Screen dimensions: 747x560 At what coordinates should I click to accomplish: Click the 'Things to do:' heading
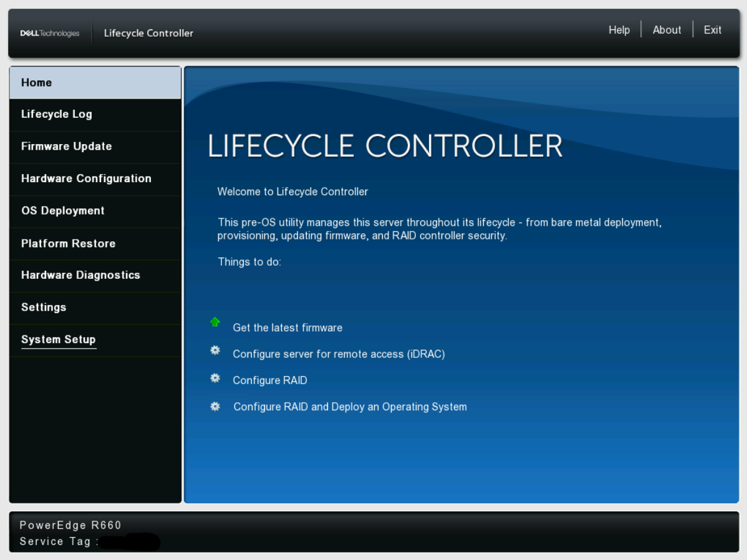coord(249,262)
